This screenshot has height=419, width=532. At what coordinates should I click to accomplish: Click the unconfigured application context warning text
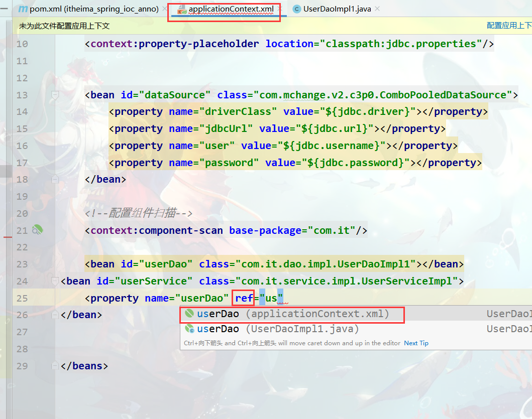(x=64, y=26)
